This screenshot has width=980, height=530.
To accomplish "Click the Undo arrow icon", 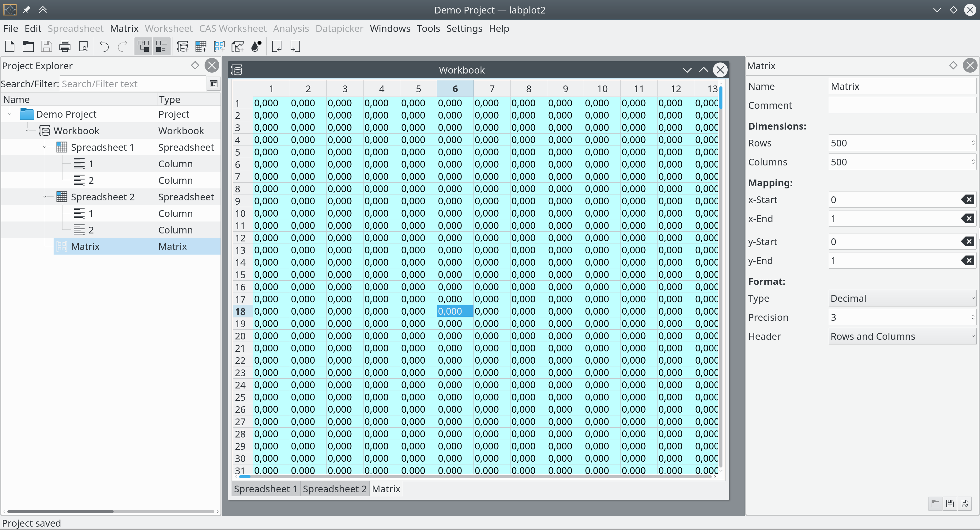I will click(x=104, y=47).
